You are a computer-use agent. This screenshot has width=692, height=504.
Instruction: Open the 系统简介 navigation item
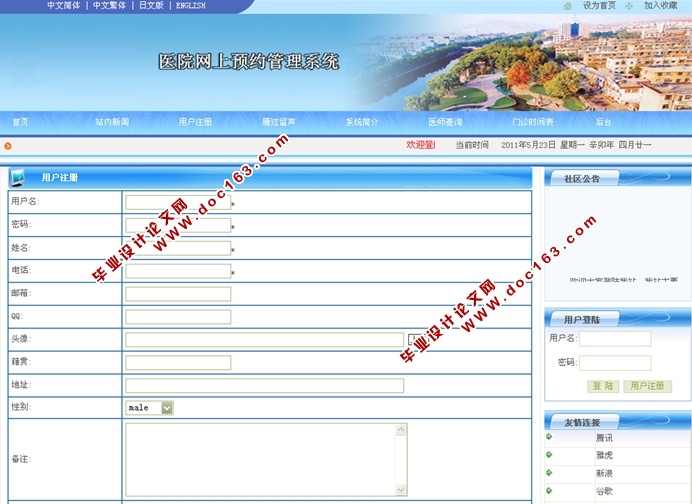click(x=362, y=122)
